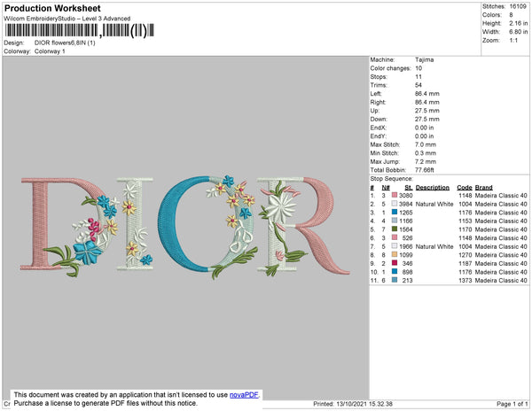Click Natural White description in row 7

coord(434,246)
